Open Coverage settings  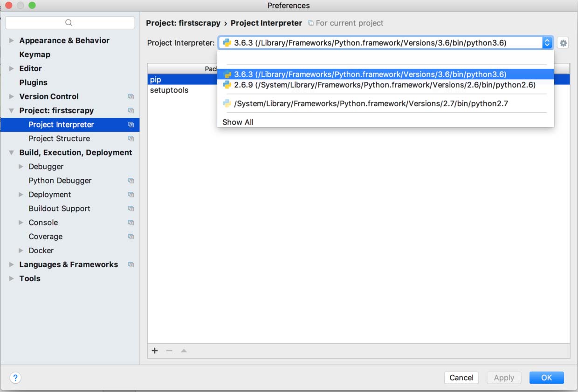pos(45,237)
